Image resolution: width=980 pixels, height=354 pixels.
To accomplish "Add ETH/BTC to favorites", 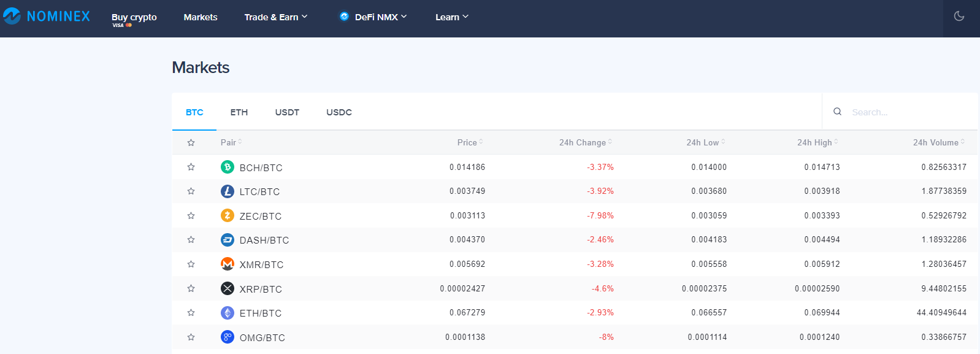I will [191, 313].
